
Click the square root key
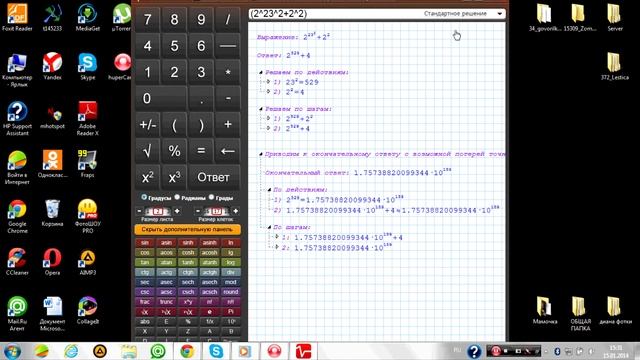click(147, 151)
